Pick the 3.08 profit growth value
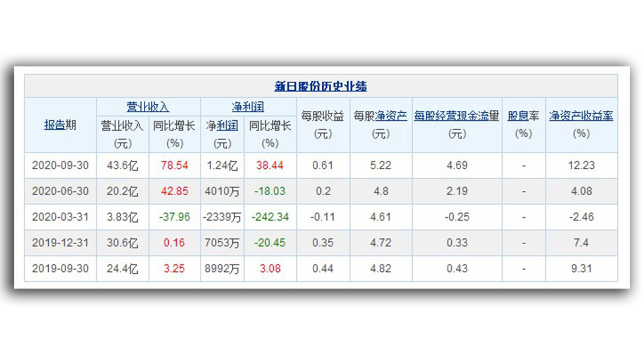The image size is (644, 355). point(270,268)
